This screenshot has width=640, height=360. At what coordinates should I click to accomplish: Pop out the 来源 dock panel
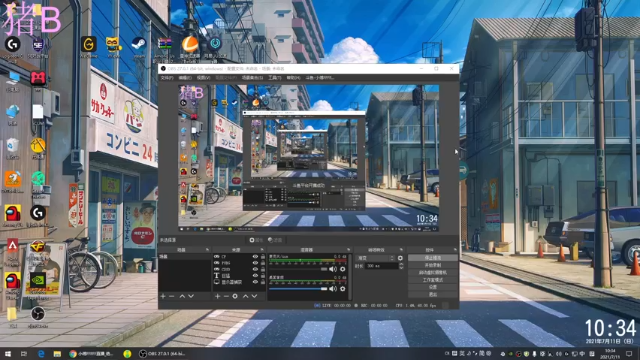262,250
